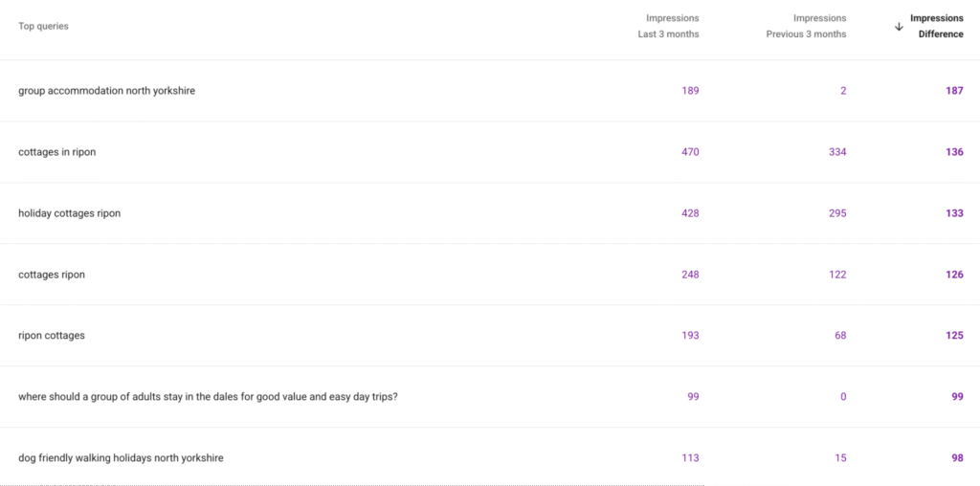This screenshot has width=980, height=486.
Task: Sort by Impressions Last 3 months header
Action: 668,26
